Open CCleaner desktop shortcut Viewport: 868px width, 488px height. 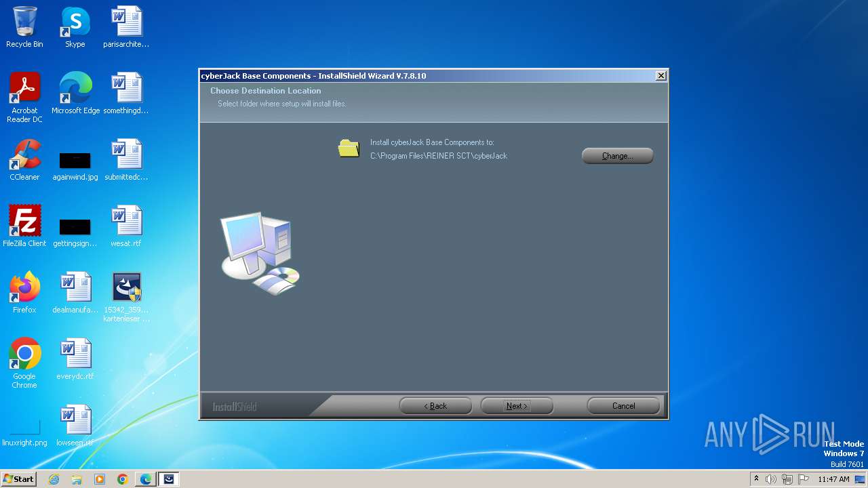[24, 160]
